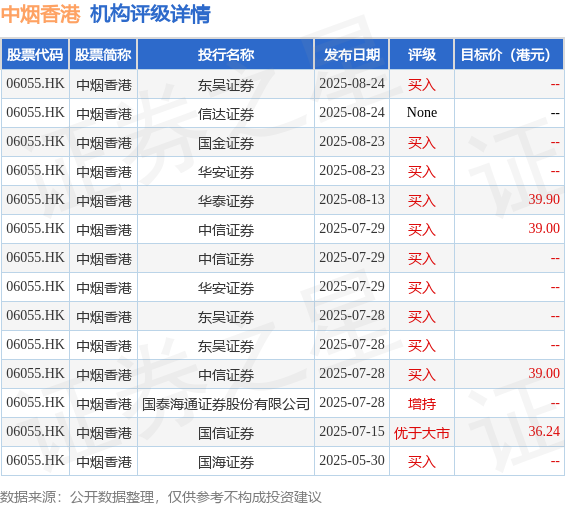Screen dimensions: 565x506
Task: Click the None rating cell
Action: [422, 113]
